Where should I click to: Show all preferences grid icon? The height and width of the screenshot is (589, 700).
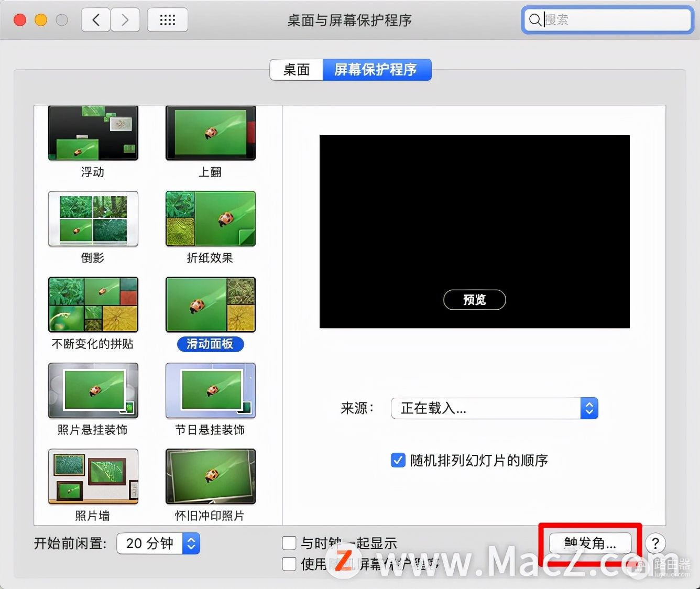(x=168, y=20)
